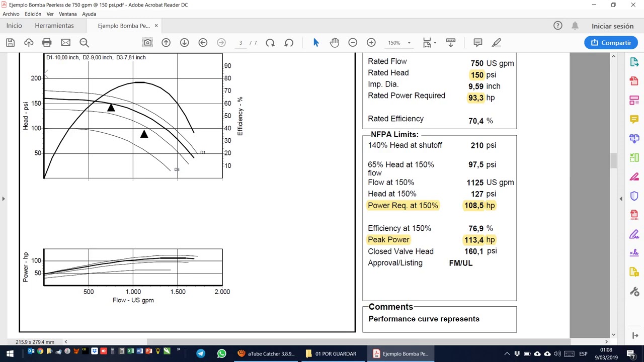Select the highlight text pen
The width and height of the screenshot is (644, 362).
click(x=497, y=43)
